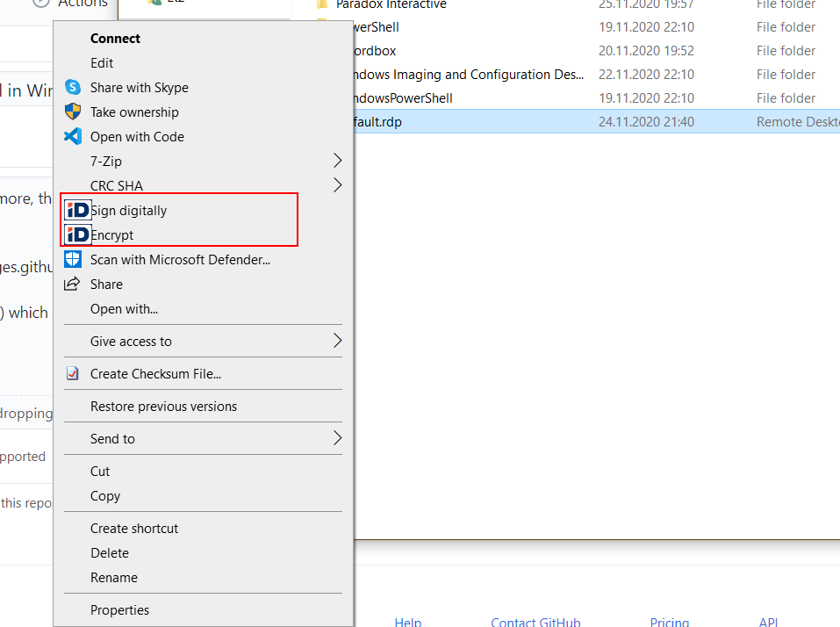This screenshot has width=840, height=627.
Task: Open Properties from the context menu
Action: [x=119, y=609]
